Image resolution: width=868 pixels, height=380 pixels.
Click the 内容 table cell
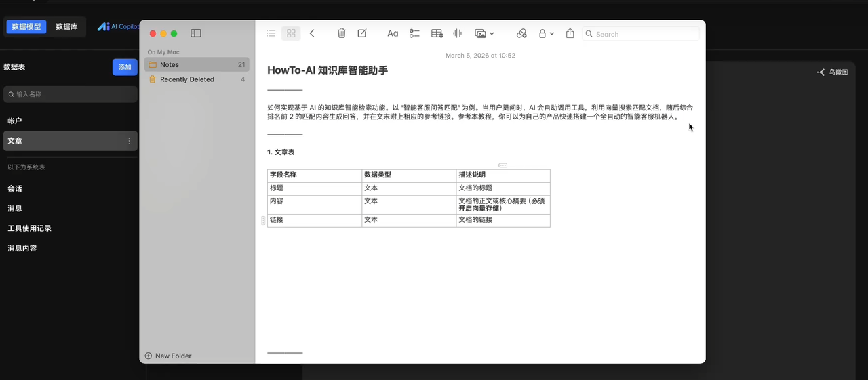coord(315,205)
